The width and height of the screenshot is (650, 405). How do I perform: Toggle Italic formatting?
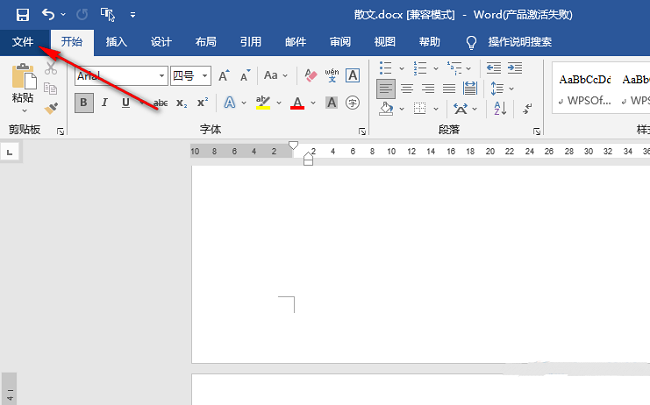coord(105,103)
